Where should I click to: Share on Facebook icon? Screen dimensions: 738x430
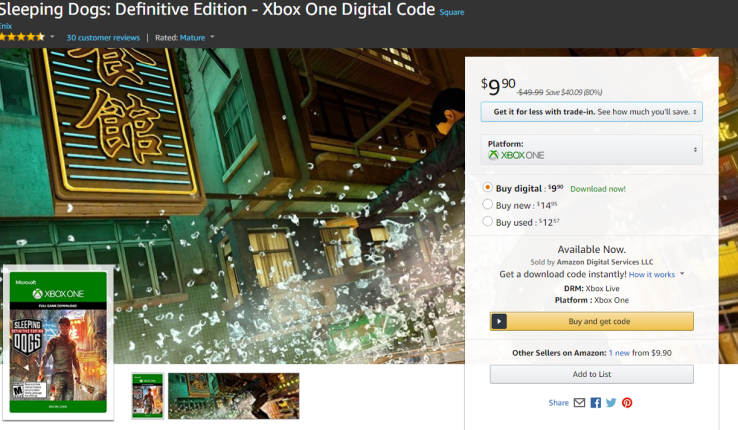(596, 402)
